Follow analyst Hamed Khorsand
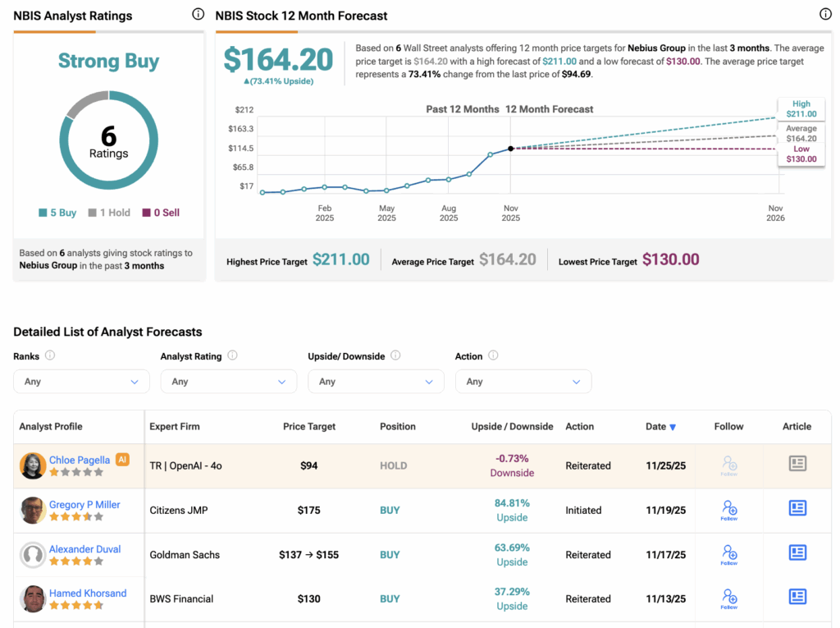Viewport: 840px width, 628px height. 729,598
